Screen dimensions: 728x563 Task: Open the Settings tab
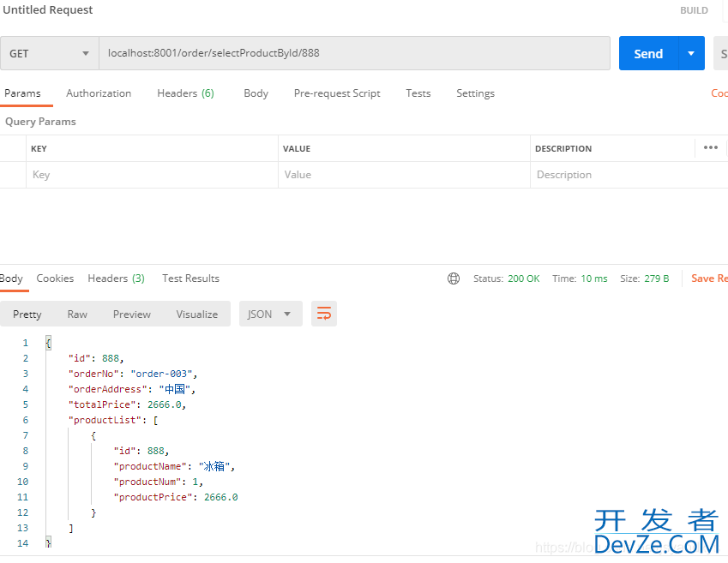click(x=475, y=93)
